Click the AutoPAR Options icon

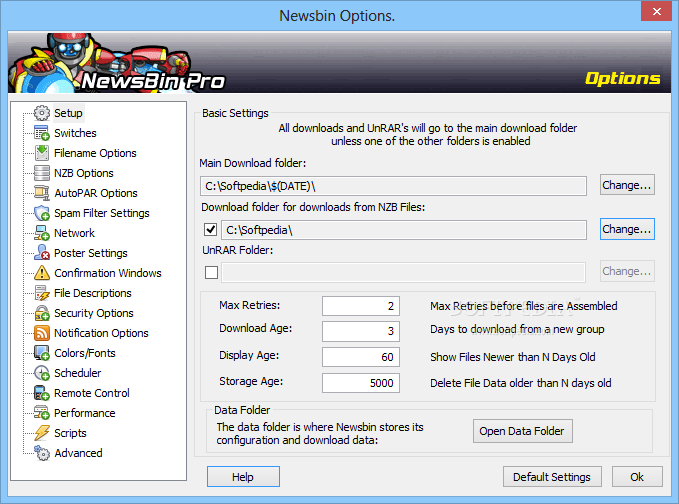coord(42,193)
